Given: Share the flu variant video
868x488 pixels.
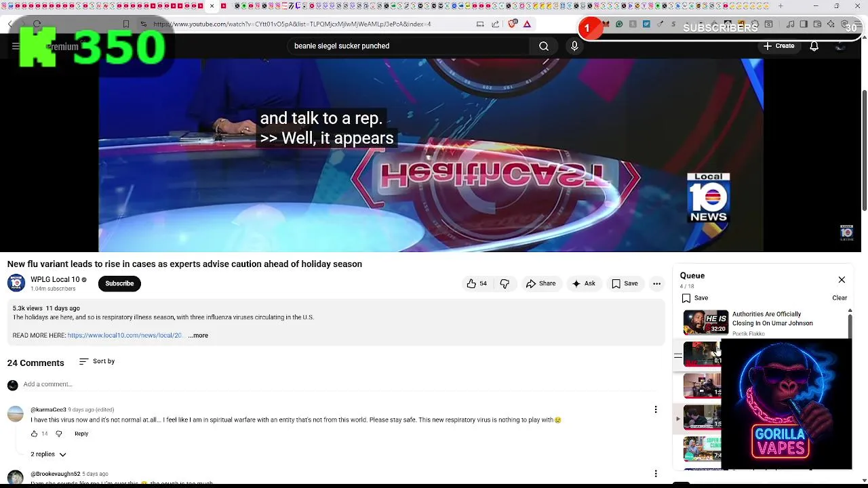Looking at the screenshot, I should coord(540,283).
